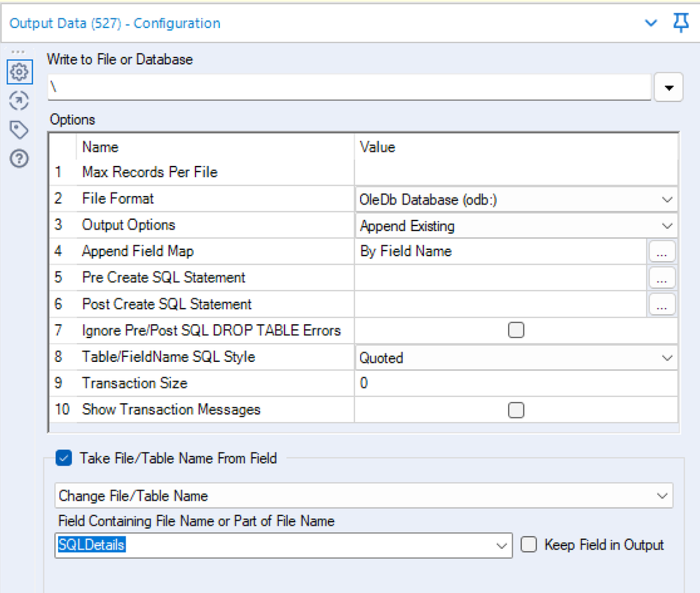Select the Append Field Map row name
Image resolution: width=700 pixels, height=593 pixels.
click(x=137, y=251)
